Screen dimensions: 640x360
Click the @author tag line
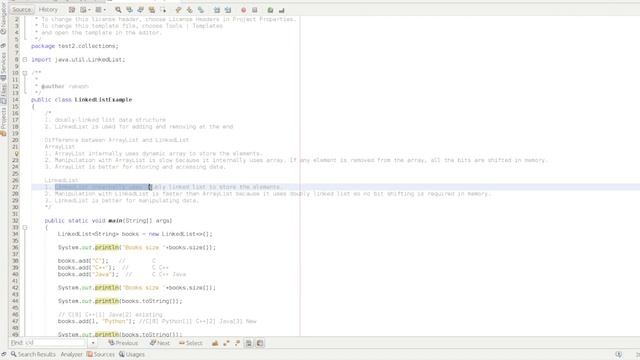click(64, 87)
